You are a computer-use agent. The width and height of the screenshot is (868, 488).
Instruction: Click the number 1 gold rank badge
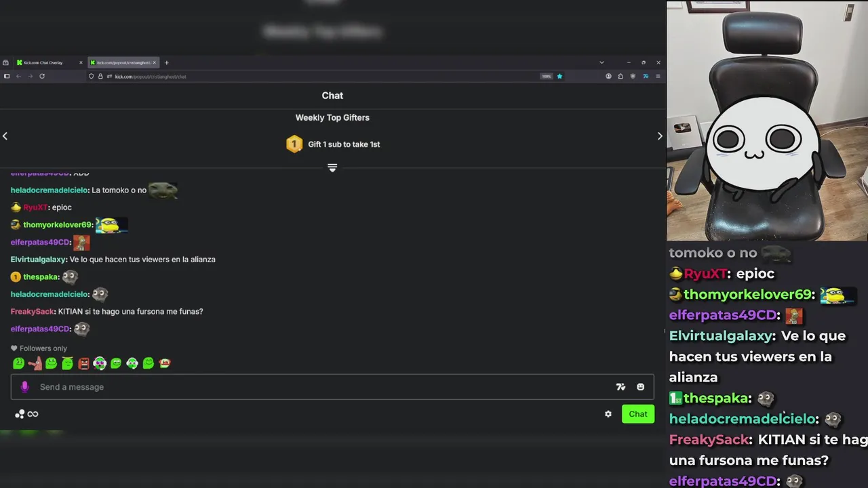pos(294,144)
